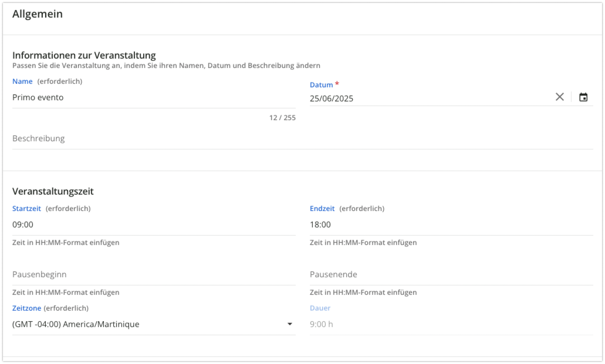Viewport: 605px width, 364px height.
Task: Click the HH:MM hint under Pausenende
Action: coord(363,292)
